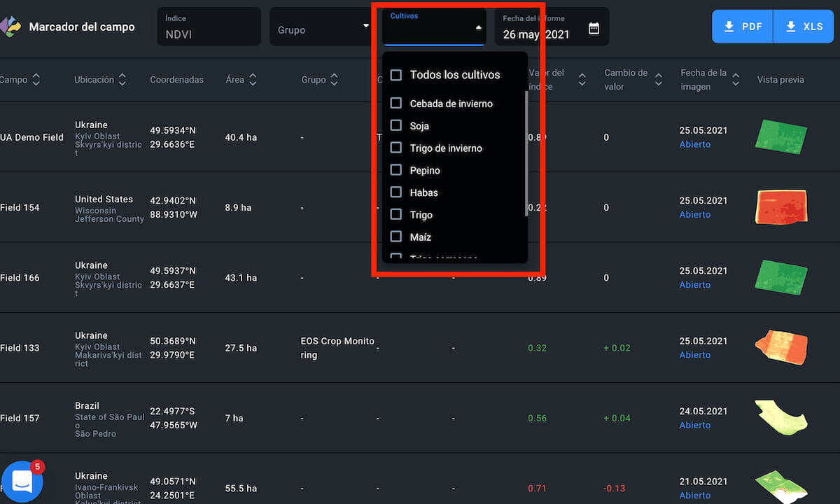The width and height of the screenshot is (840, 504).
Task: Collapse the Cultivos dropdown
Action: point(478,27)
